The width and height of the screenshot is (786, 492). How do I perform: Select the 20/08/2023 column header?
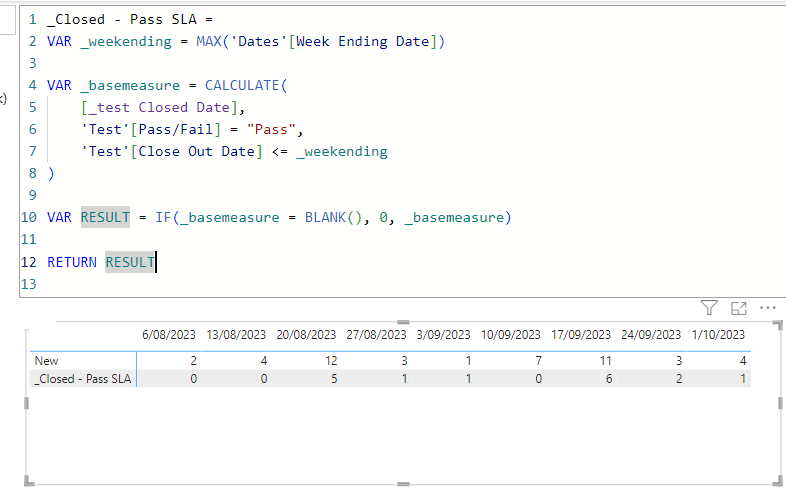[x=306, y=335]
